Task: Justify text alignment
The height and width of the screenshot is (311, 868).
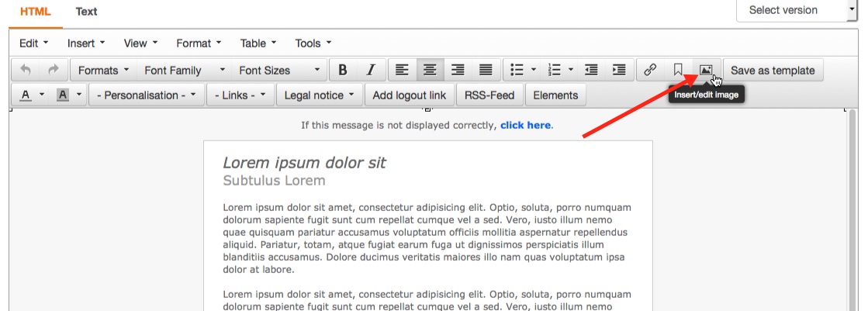Action: [486, 71]
